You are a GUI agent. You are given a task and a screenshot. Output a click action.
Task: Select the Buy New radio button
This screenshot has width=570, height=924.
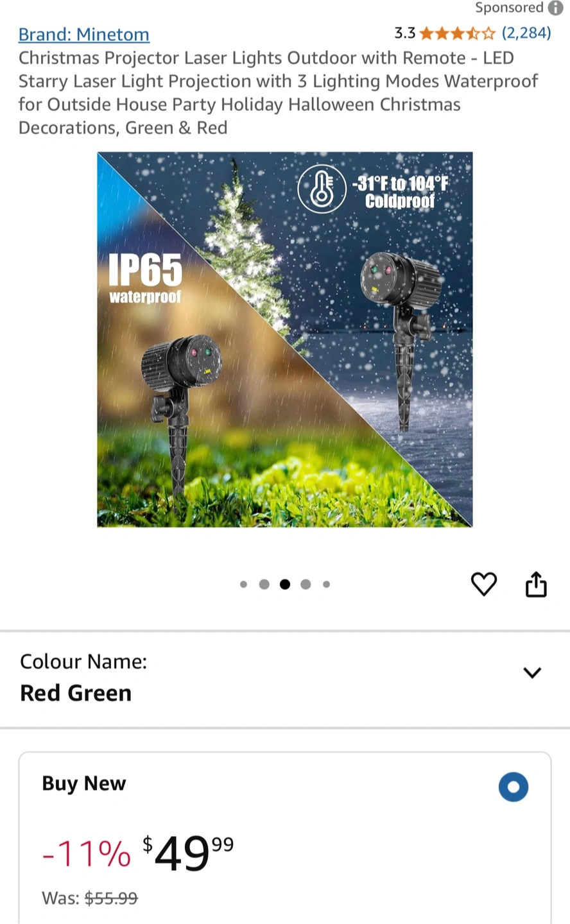[514, 787]
